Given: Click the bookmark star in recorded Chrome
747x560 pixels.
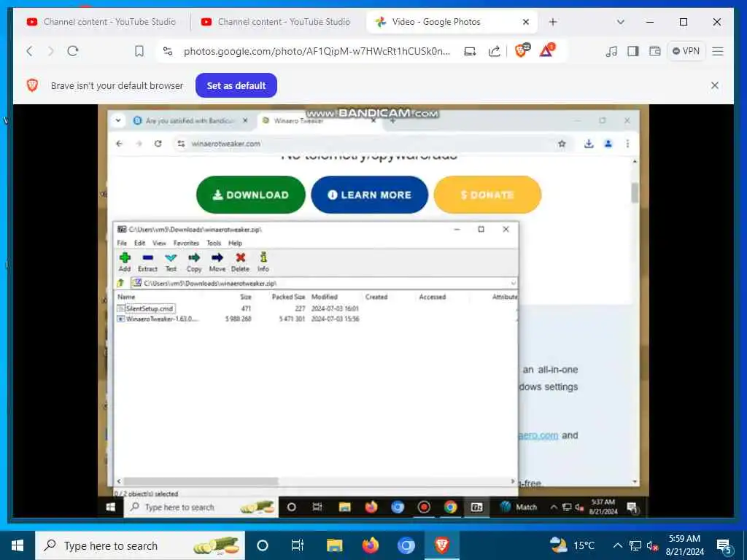Looking at the screenshot, I should coord(562,144).
